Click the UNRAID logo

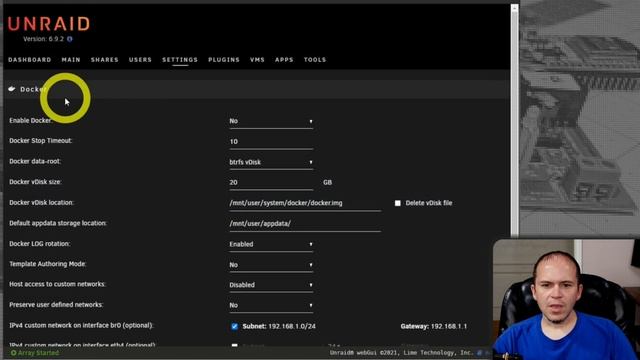(x=49, y=24)
